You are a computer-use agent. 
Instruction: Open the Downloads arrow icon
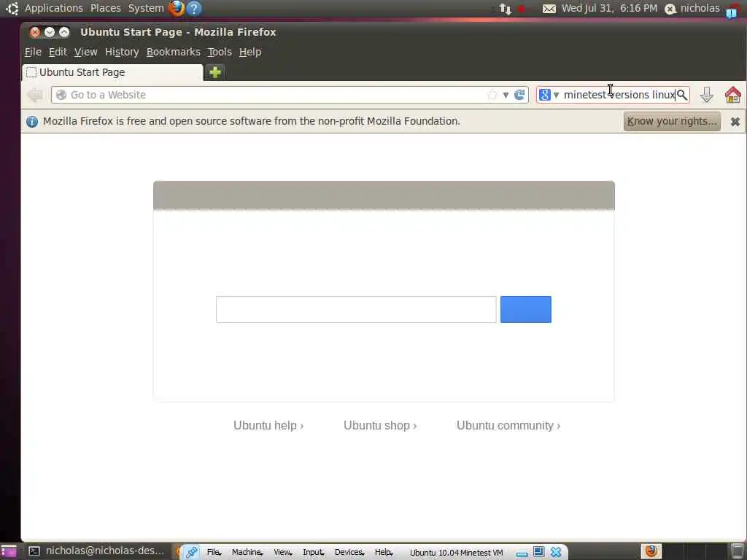click(706, 95)
